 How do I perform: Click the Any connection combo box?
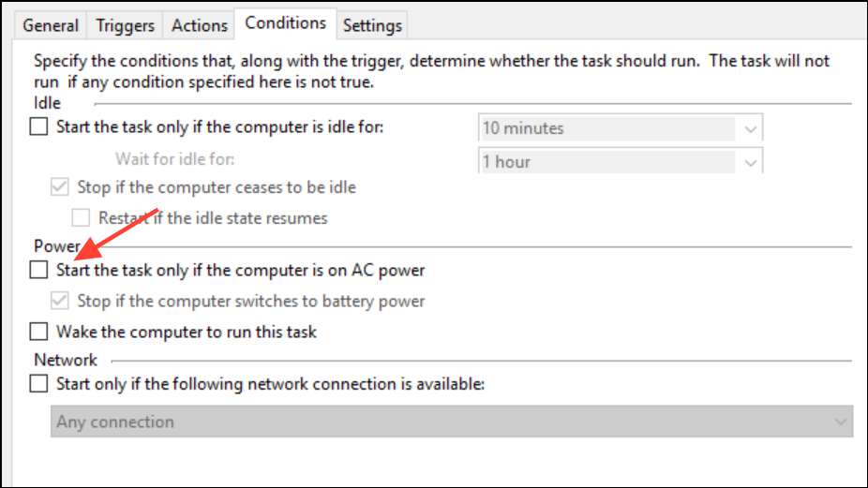(x=441, y=421)
